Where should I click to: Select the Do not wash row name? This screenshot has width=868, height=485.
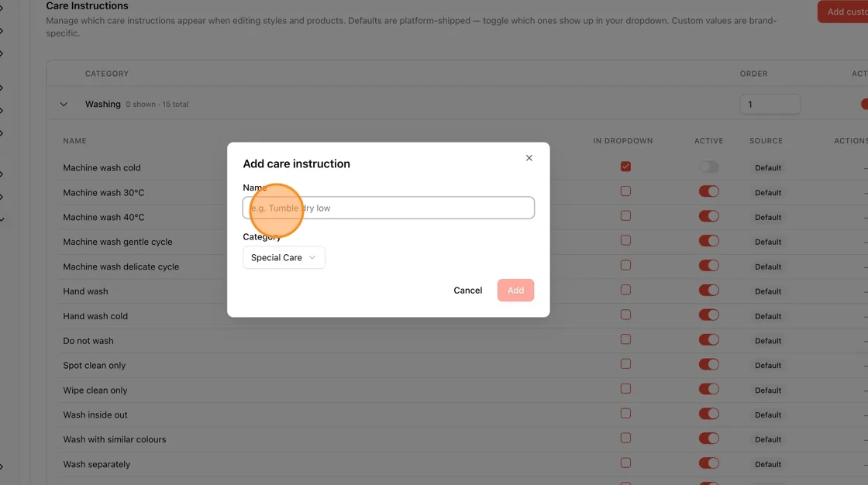pos(88,341)
